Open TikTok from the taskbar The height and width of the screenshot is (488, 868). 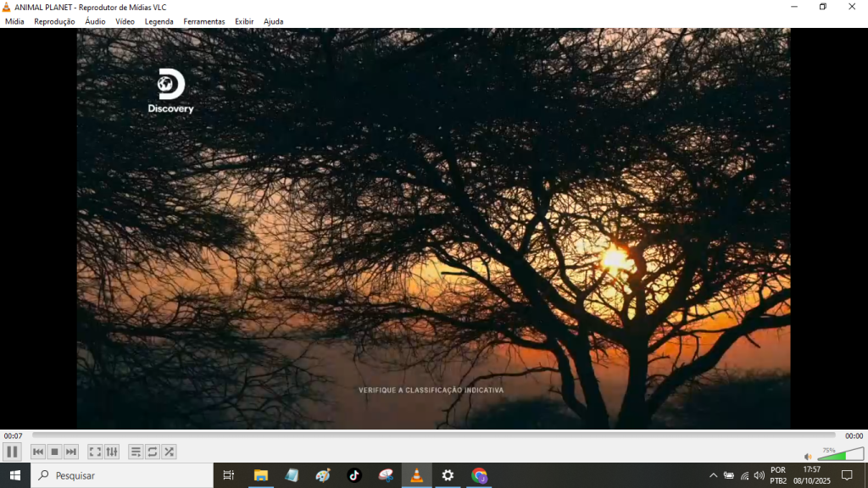click(354, 475)
